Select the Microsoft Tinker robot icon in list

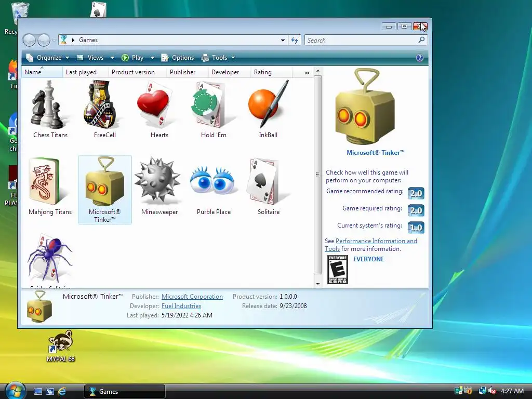(104, 181)
